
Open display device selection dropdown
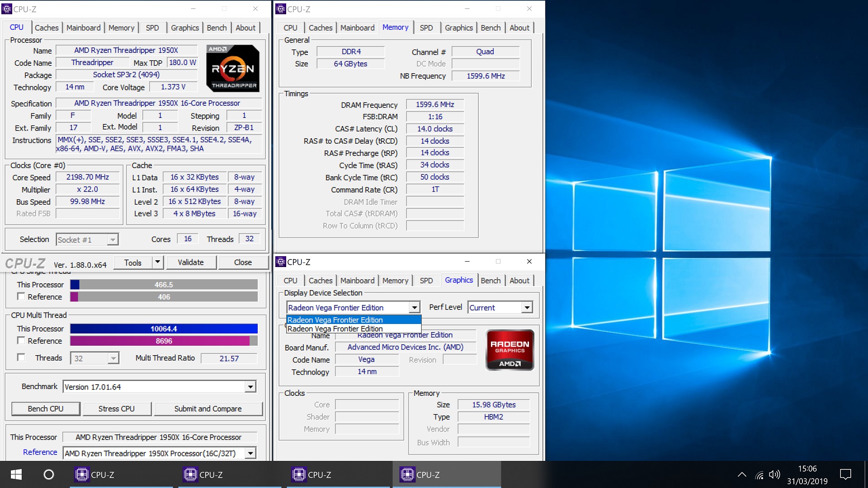coord(414,308)
